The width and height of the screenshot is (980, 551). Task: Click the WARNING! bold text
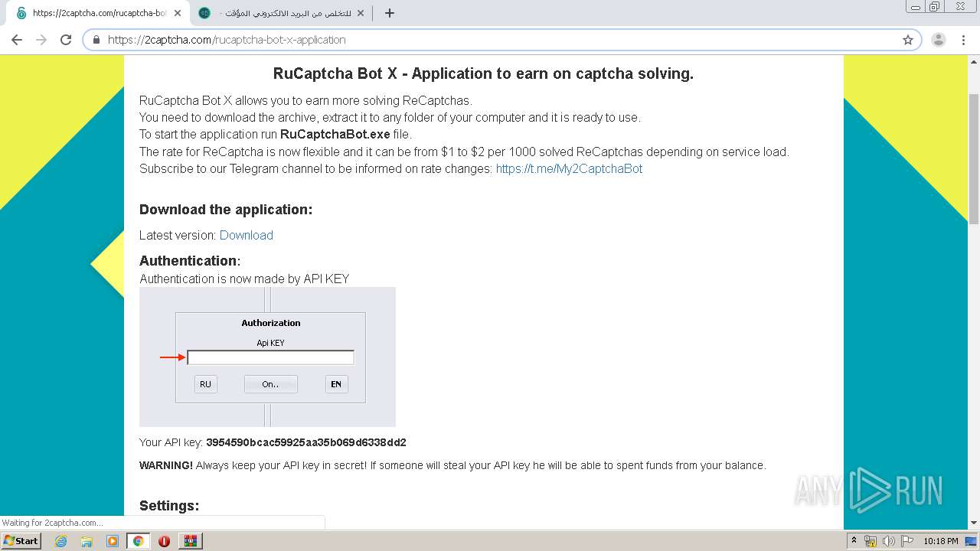pos(166,465)
